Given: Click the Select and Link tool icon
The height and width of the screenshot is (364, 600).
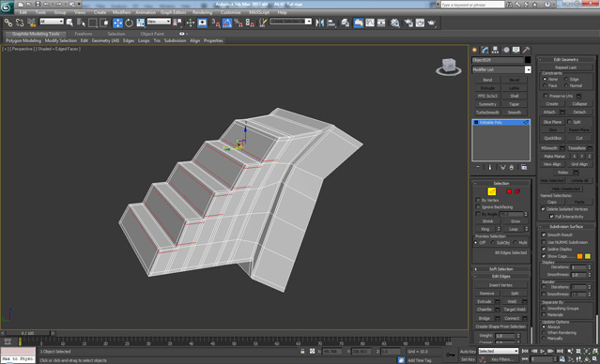Looking at the screenshot, I should coord(8,23).
